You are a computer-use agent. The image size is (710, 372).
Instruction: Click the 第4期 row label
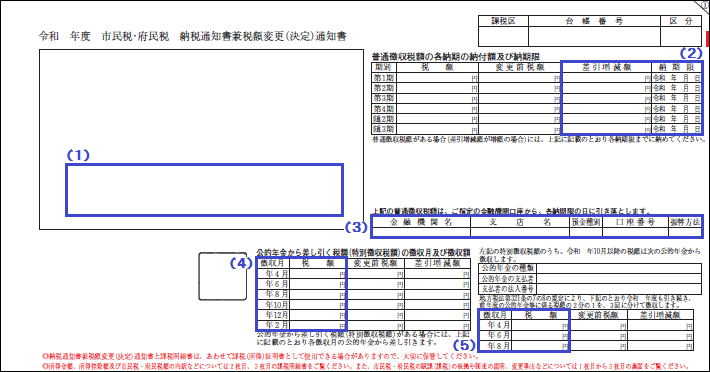(x=383, y=109)
